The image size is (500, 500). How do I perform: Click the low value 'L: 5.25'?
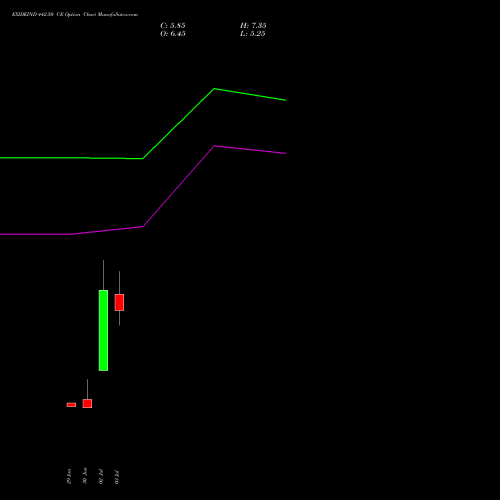[x=253, y=34]
